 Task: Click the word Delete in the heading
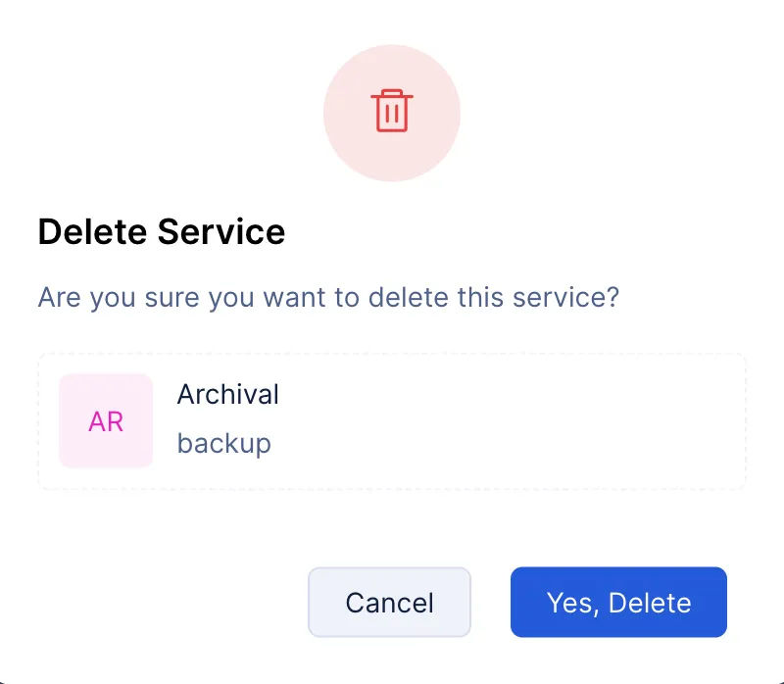click(x=92, y=232)
